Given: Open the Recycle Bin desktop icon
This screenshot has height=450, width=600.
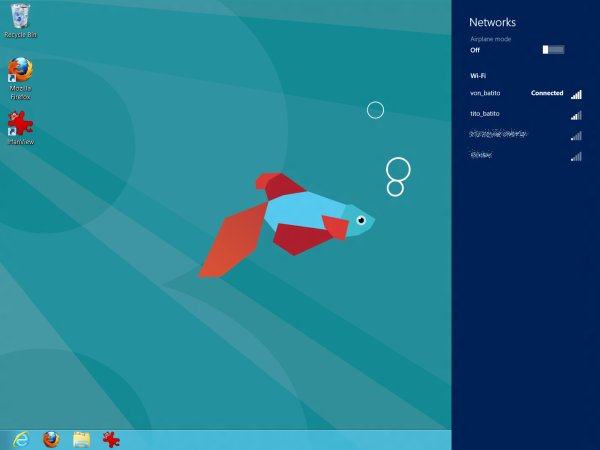Looking at the screenshot, I should 20,21.
